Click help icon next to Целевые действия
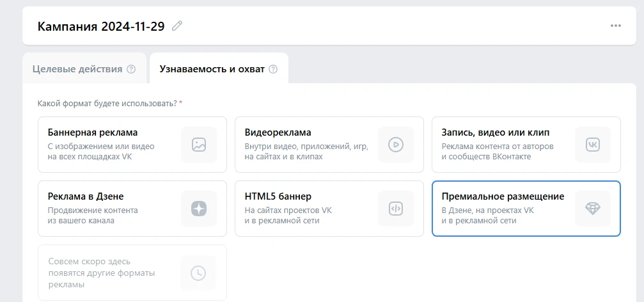The height and width of the screenshot is (302, 644). 131,69
